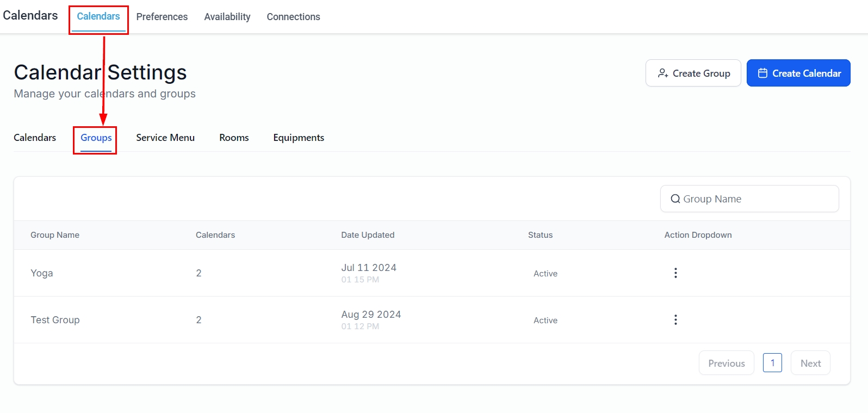Click the Yoga group name
Viewport: 868px width, 413px height.
[42, 273]
